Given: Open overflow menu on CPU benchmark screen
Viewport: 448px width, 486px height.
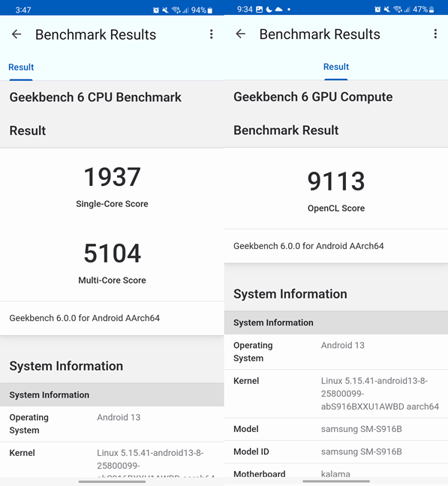Looking at the screenshot, I should click(212, 34).
